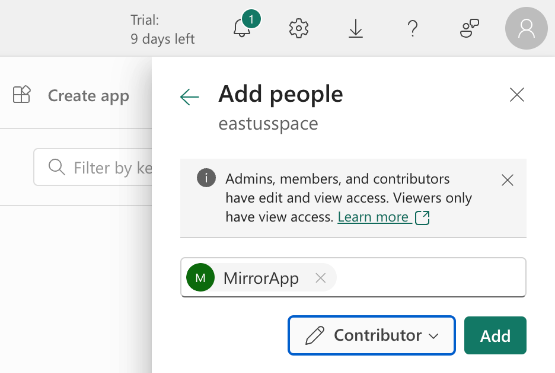The image size is (555, 373).
Task: Close the Add people panel
Action: point(517,95)
